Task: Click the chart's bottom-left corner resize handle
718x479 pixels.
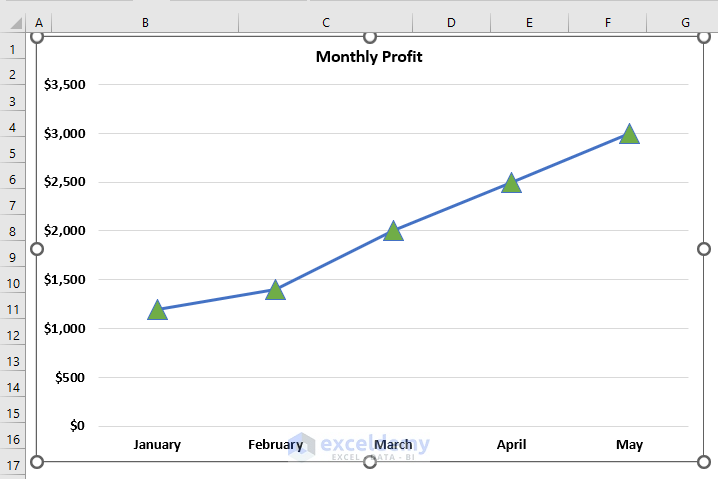Action: [x=38, y=461]
